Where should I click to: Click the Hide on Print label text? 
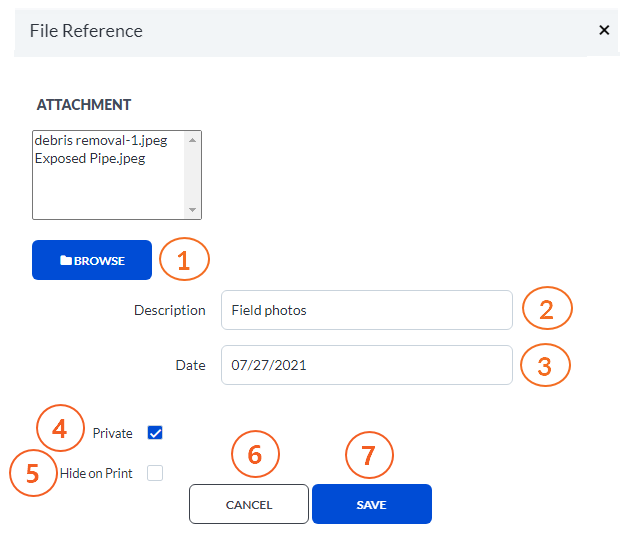[97, 474]
